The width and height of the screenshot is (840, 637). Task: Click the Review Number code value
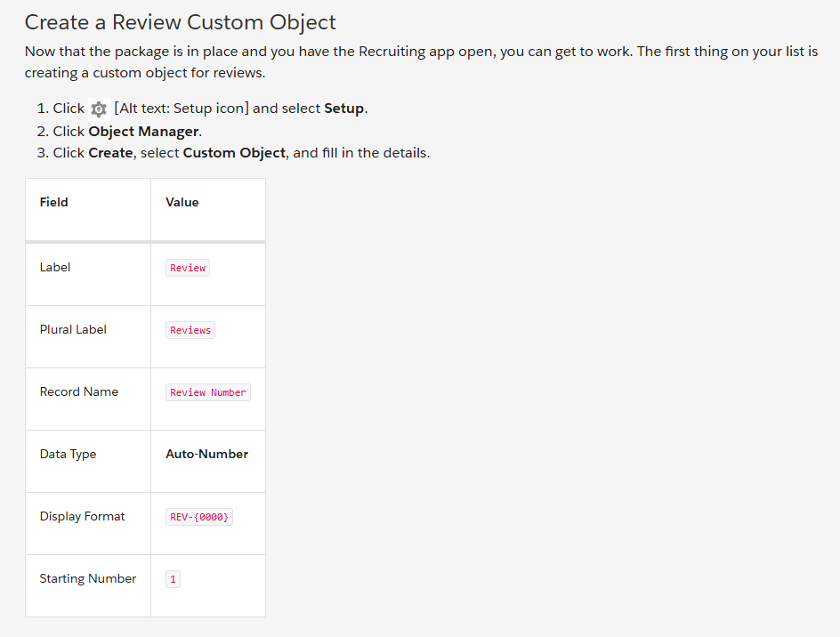[x=208, y=392]
